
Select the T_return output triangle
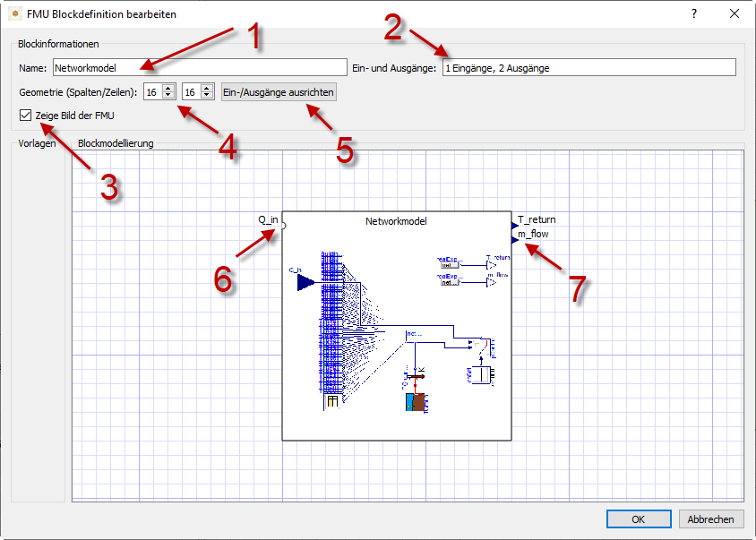pos(514,226)
